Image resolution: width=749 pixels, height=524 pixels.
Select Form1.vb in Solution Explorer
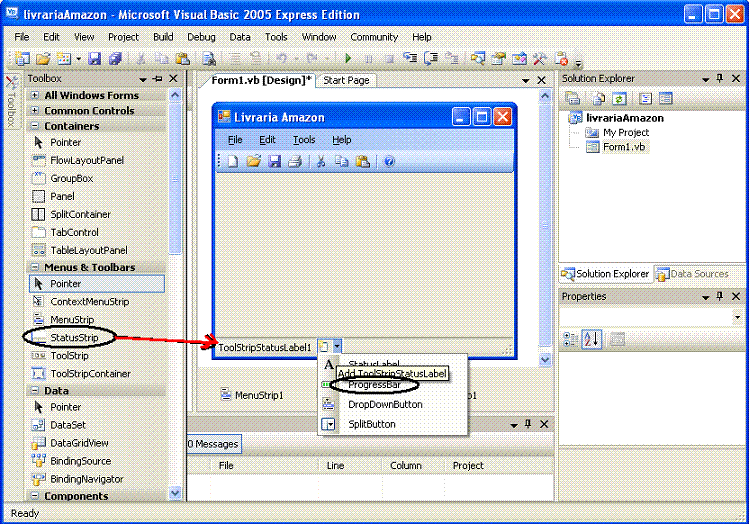tap(624, 147)
